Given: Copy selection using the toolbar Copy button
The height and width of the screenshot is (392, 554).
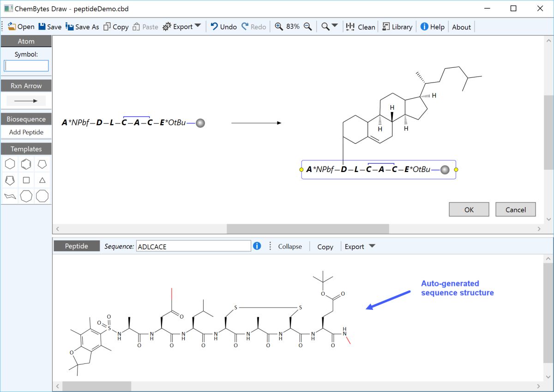Looking at the screenshot, I should pos(116,27).
